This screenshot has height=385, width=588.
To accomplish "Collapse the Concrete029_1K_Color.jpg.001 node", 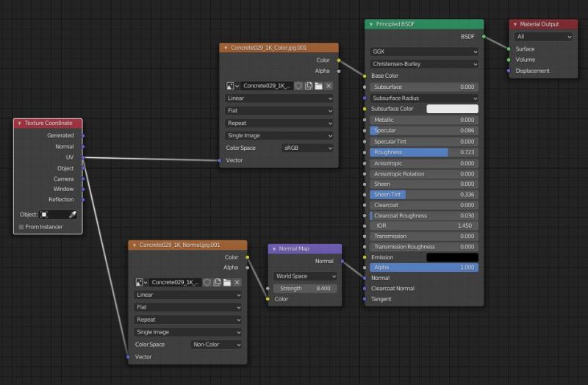I will coord(226,48).
